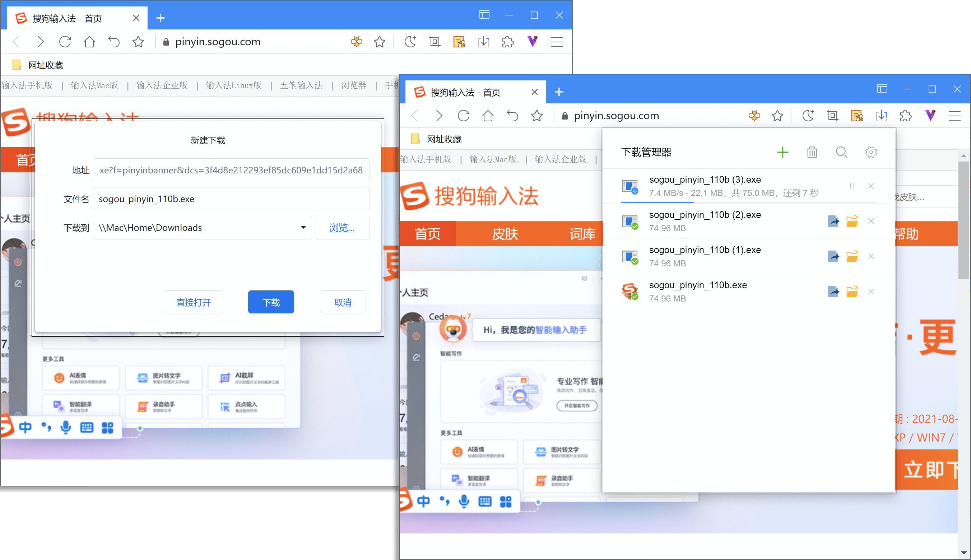Click 词库 tab in right window navigation
The image size is (971, 560).
582,234
